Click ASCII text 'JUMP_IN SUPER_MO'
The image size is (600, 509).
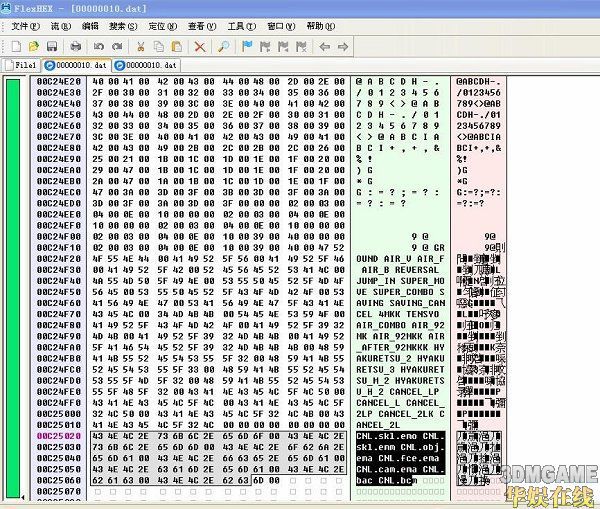[400, 281]
